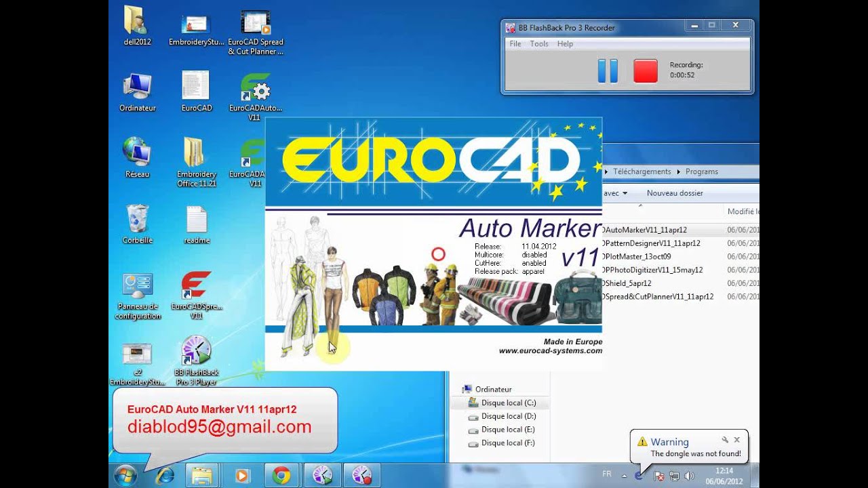The width and height of the screenshot is (868, 488).
Task: Click Téléchargements in Explorer breadcrumb
Action: [642, 171]
